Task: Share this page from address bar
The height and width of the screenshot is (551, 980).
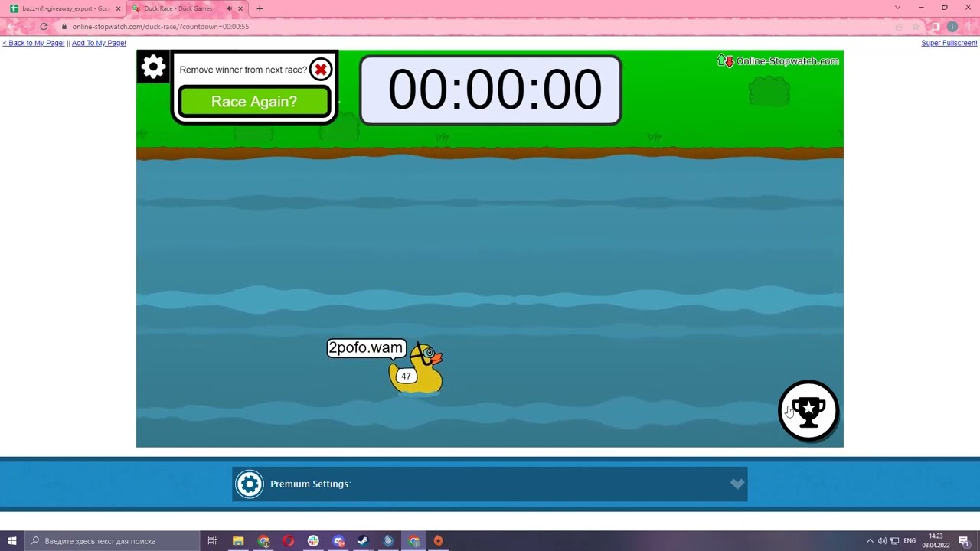Action: pos(900,27)
